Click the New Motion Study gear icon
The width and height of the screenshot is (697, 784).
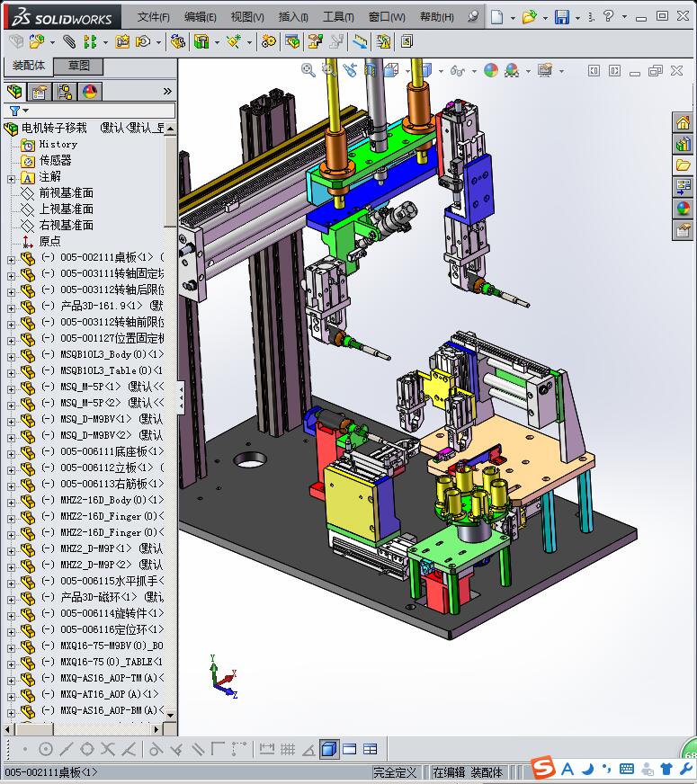click(x=269, y=41)
